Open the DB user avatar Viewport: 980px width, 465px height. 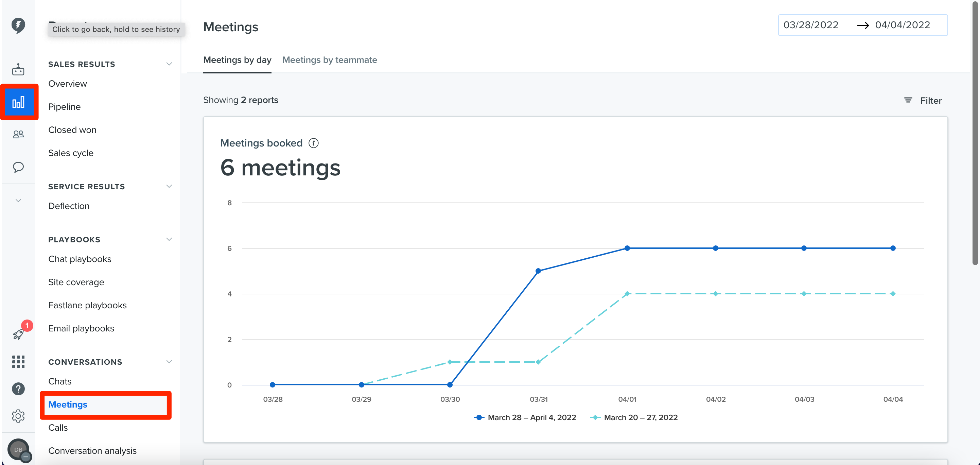tap(18, 449)
